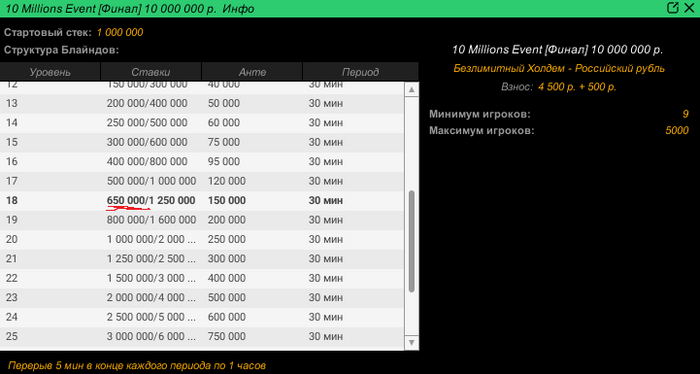This screenshot has height=374, width=700.
Task: Click ante value 750 000
Action: pos(226,337)
